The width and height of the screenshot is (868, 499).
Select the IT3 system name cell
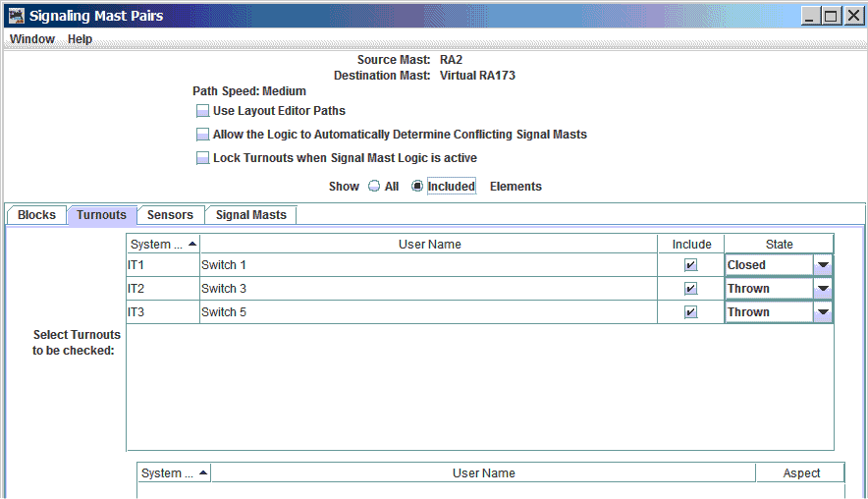coord(163,312)
